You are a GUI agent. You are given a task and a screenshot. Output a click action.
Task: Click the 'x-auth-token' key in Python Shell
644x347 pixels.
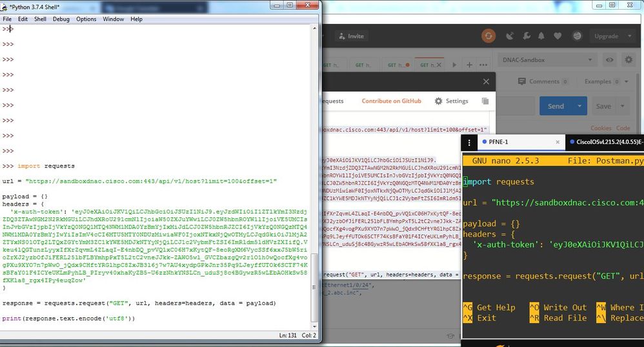tap(39, 212)
